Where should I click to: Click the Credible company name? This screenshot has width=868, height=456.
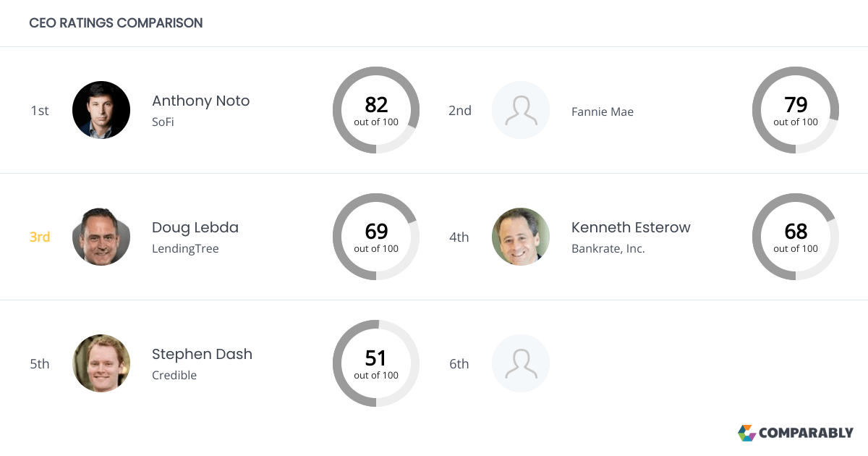click(174, 375)
